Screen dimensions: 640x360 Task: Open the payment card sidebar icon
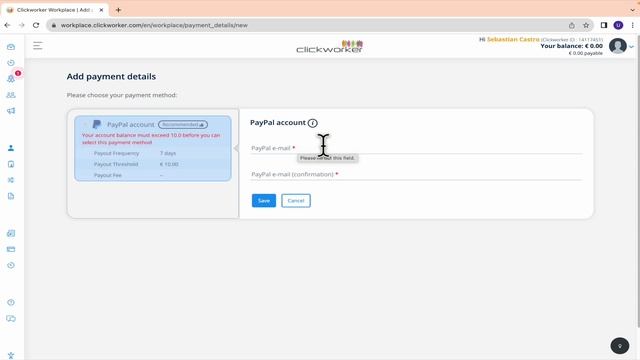[x=11, y=249]
